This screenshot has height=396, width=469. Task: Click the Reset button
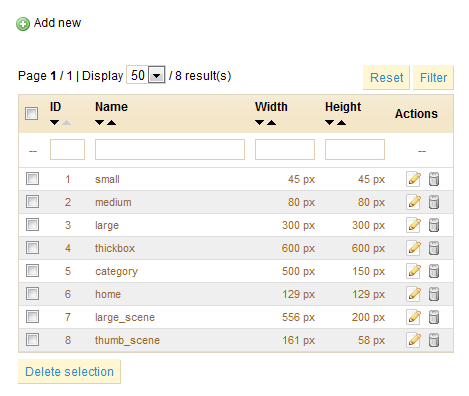pos(386,78)
